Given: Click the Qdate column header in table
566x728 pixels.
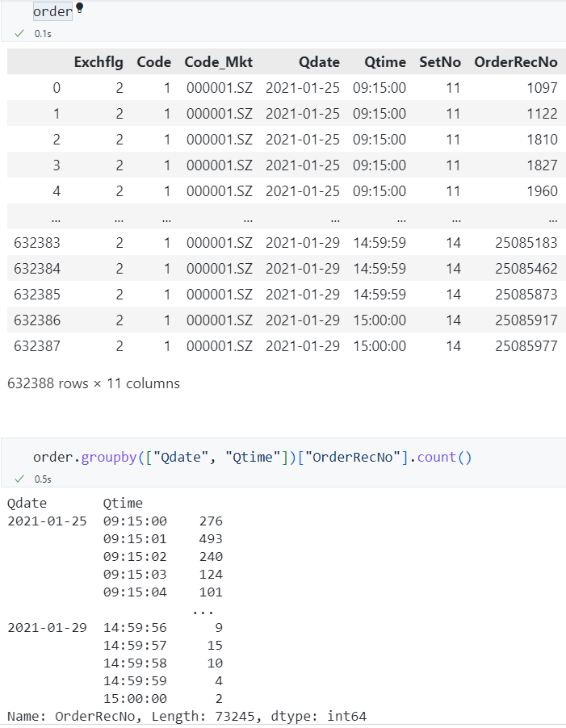Looking at the screenshot, I should coord(319,62).
